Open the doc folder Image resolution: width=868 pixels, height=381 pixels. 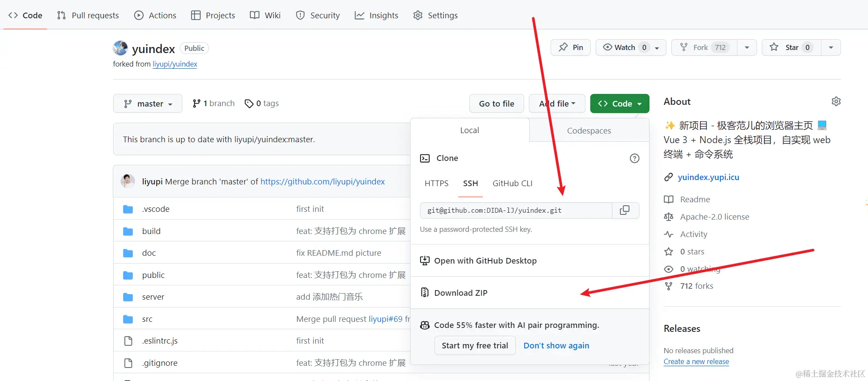[x=149, y=253]
